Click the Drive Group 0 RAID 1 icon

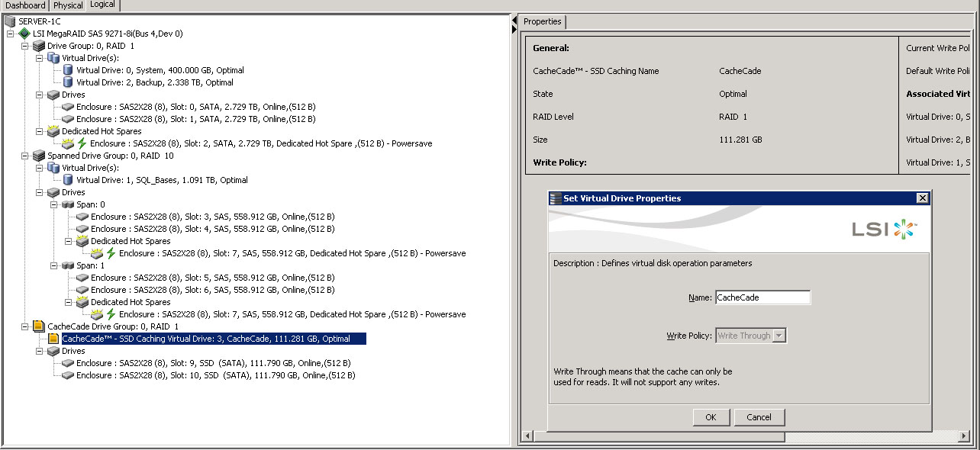click(39, 46)
